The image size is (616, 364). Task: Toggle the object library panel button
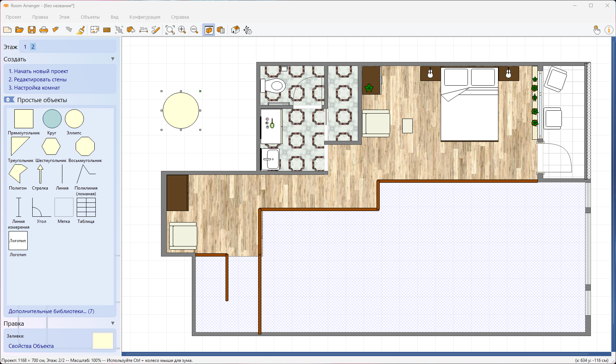click(209, 30)
